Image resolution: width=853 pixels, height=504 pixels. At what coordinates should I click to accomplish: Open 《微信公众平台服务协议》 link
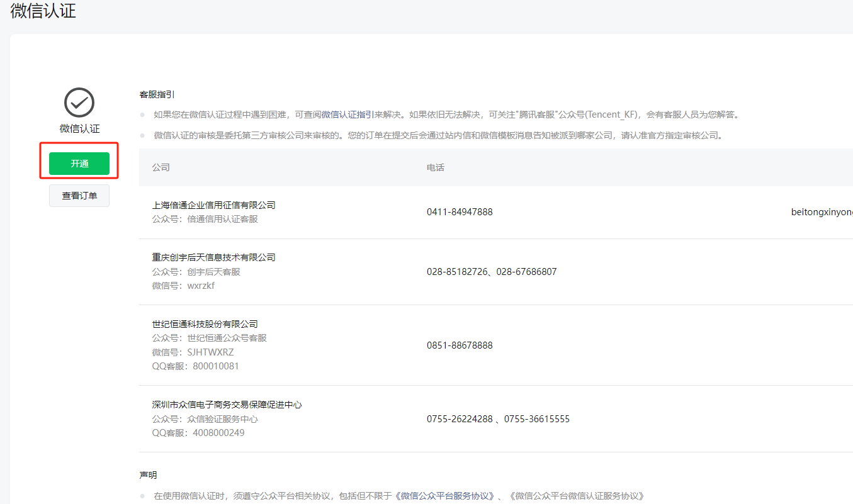[444, 496]
